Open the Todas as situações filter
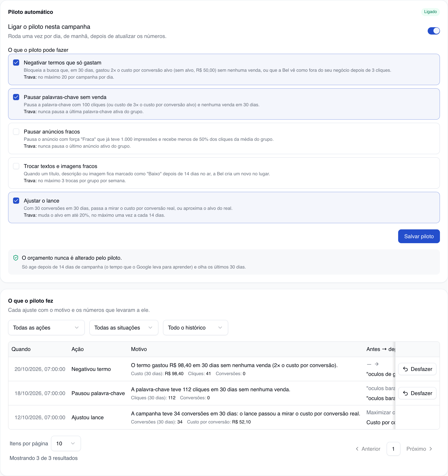This screenshot has height=476, width=448. tap(124, 327)
